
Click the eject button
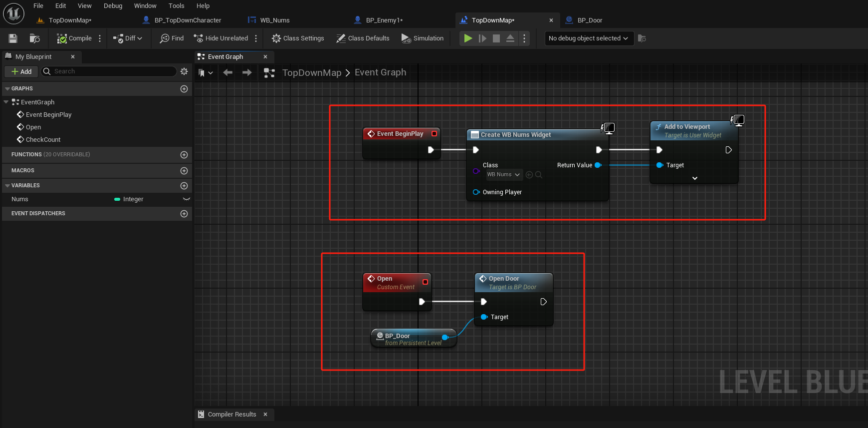[510, 38]
